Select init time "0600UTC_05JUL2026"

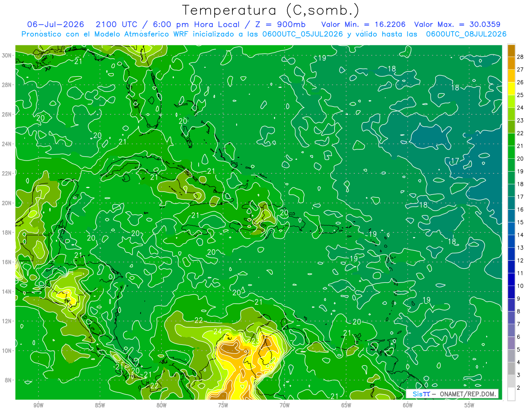[x=302, y=34]
